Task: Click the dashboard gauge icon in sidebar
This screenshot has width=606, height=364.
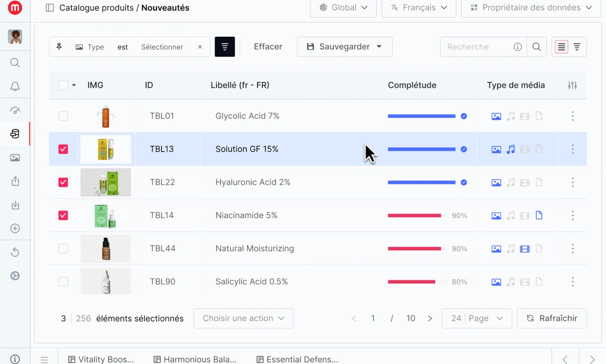Action: (x=15, y=111)
